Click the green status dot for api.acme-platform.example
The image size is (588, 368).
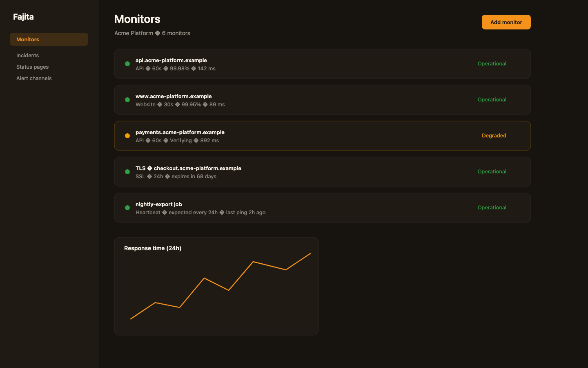(x=127, y=64)
